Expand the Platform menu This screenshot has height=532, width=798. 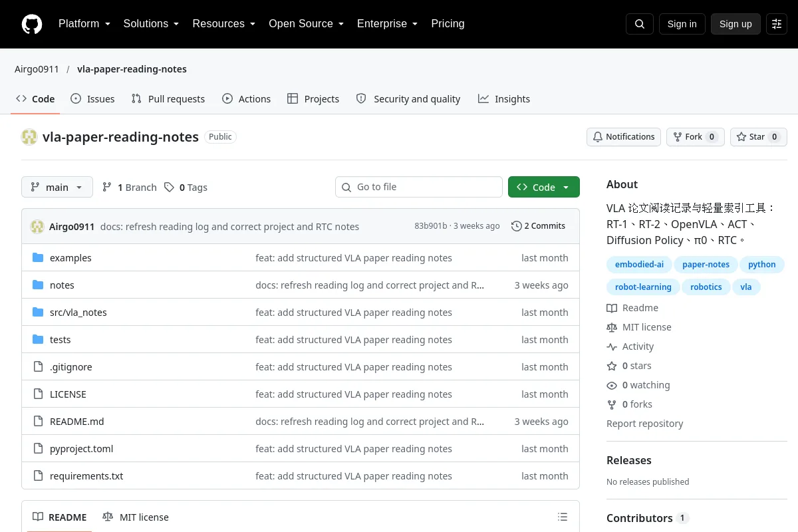[x=84, y=24]
